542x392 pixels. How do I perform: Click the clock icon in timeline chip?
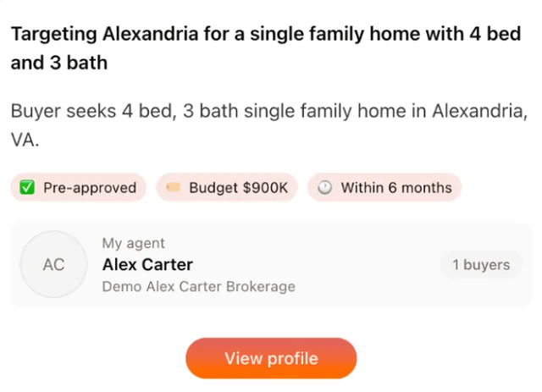[x=325, y=188]
